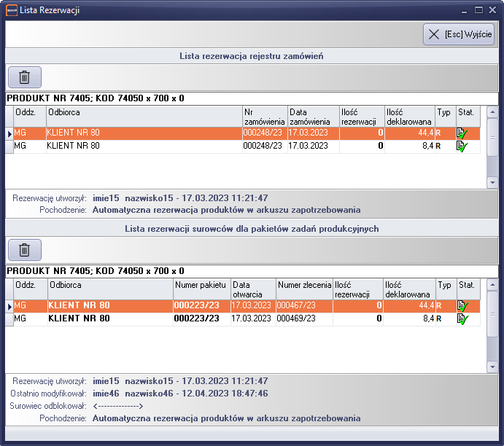Click the status icon of the second order reservation row

[462, 146]
